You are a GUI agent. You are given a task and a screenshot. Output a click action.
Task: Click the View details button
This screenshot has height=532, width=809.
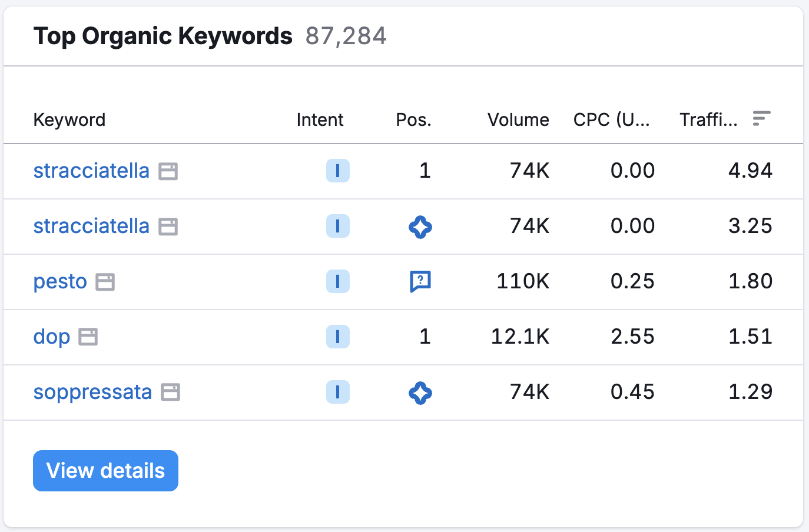[106, 471]
